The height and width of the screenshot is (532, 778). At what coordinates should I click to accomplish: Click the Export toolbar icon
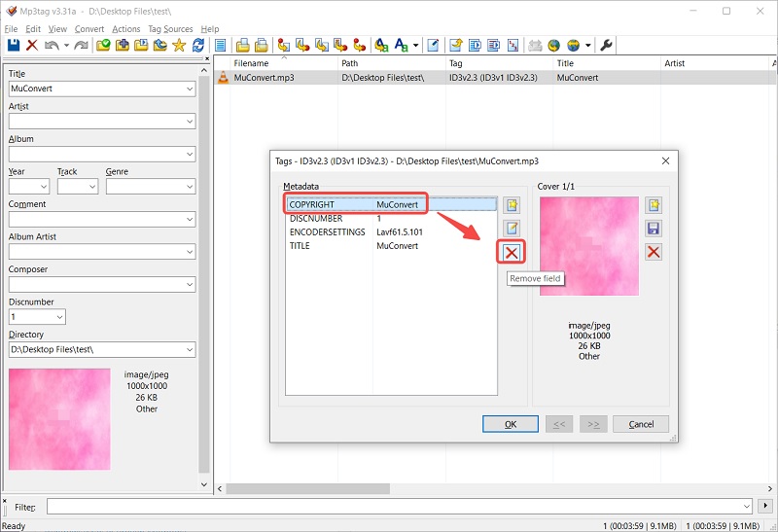[455, 45]
